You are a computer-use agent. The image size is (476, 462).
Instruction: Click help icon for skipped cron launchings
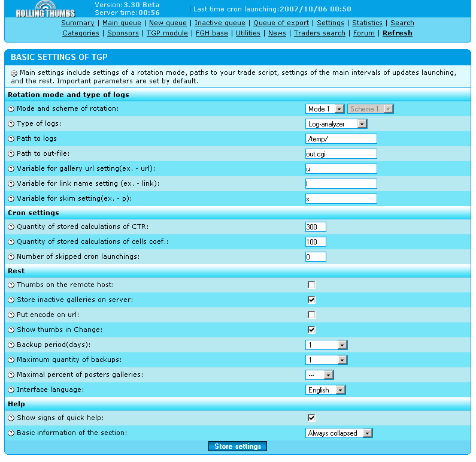pyautogui.click(x=11, y=256)
